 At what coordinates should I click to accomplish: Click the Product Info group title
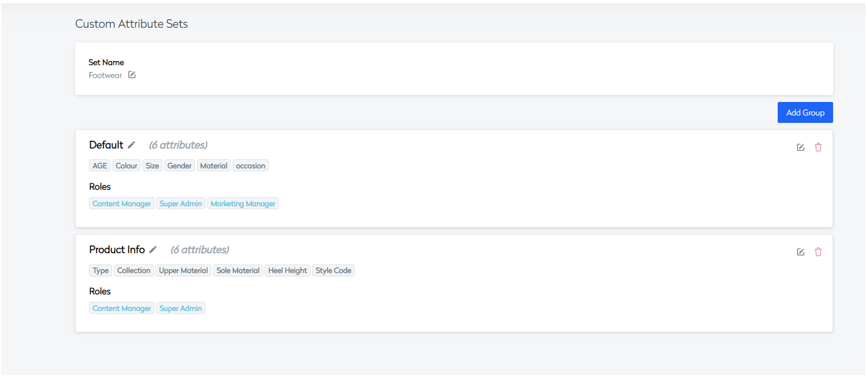(x=117, y=249)
